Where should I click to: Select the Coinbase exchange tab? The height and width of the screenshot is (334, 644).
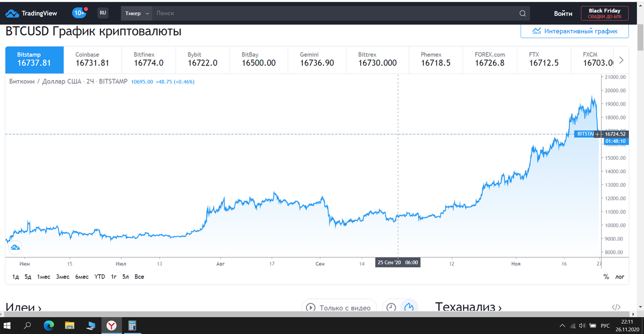[92, 60]
